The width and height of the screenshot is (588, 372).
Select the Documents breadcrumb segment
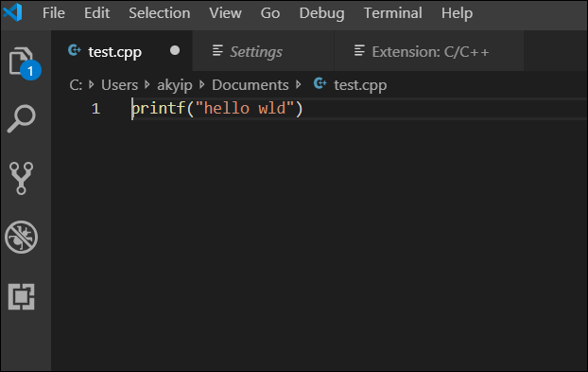coord(251,85)
